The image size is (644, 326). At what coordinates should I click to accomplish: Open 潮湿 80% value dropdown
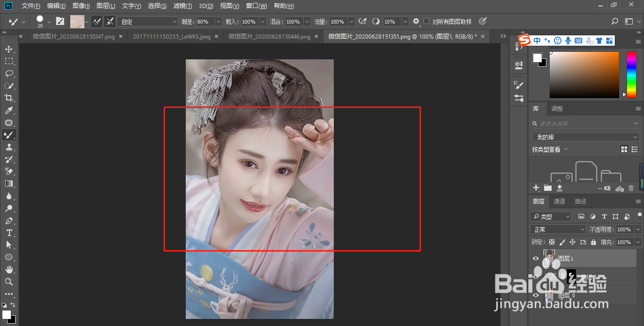[x=218, y=22]
